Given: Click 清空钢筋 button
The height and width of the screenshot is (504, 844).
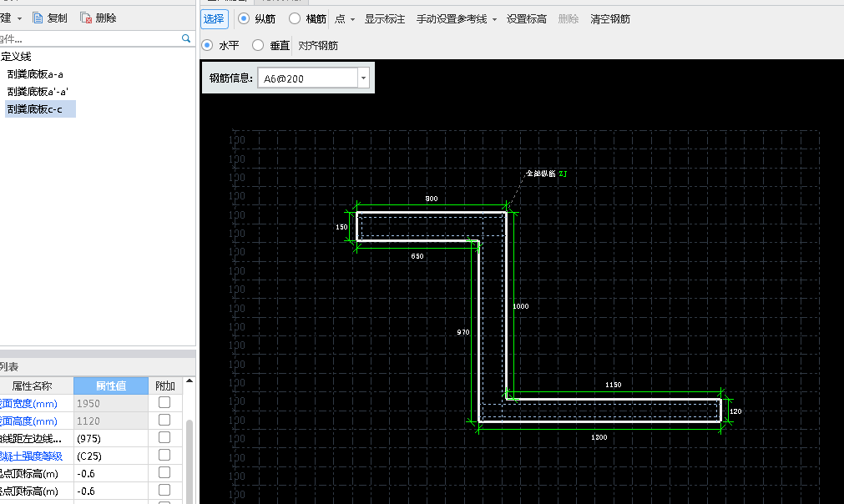Looking at the screenshot, I should 610,19.
